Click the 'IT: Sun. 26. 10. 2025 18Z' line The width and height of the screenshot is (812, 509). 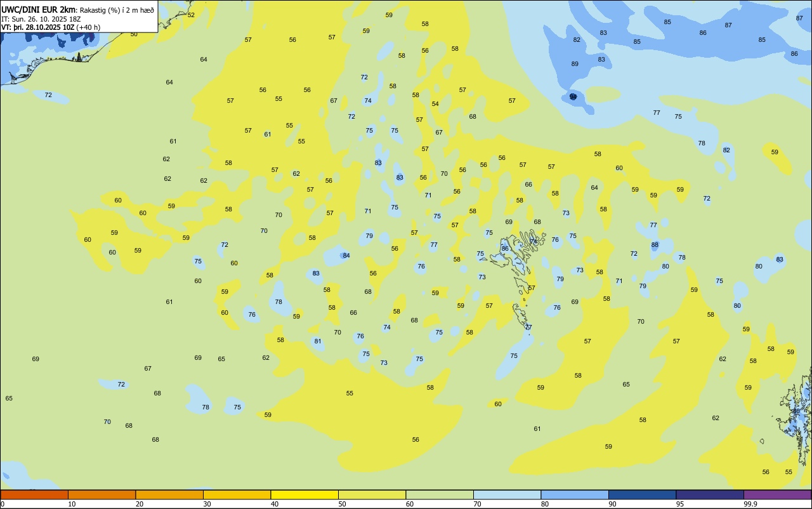pos(41,19)
